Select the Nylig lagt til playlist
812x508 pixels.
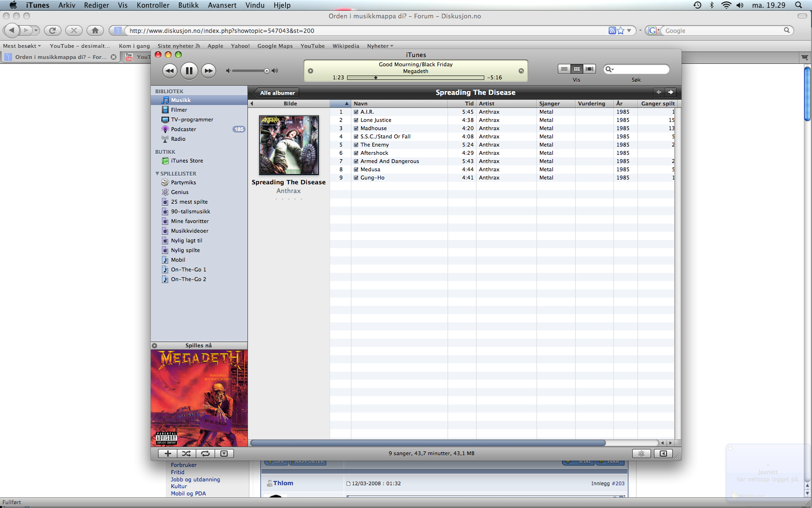[x=199, y=240]
